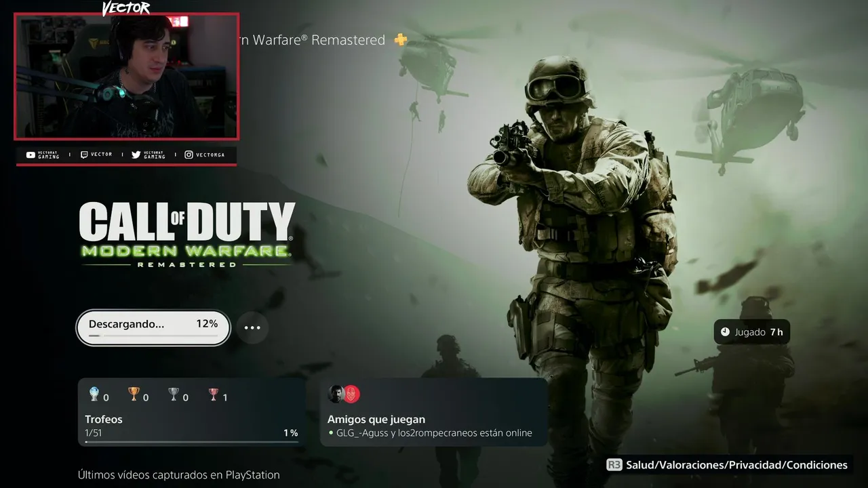The height and width of the screenshot is (488, 868).
Task: Click the clock icon beside Jugado
Action: tap(725, 332)
